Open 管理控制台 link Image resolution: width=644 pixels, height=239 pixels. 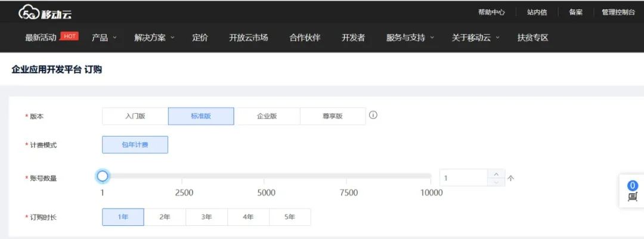[618, 12]
